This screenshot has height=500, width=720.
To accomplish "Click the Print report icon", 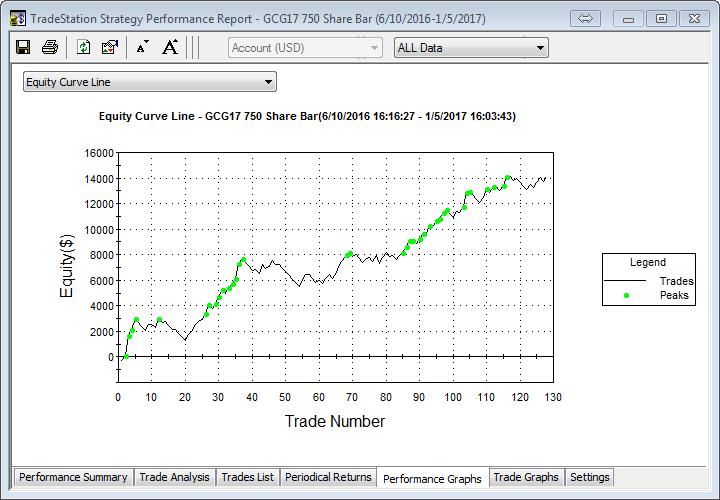I will (x=49, y=47).
